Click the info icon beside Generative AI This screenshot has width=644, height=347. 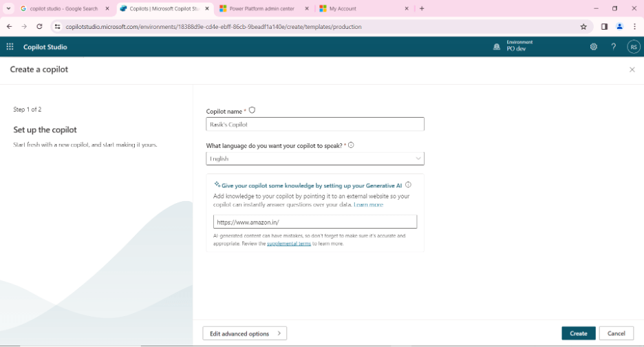(408, 185)
